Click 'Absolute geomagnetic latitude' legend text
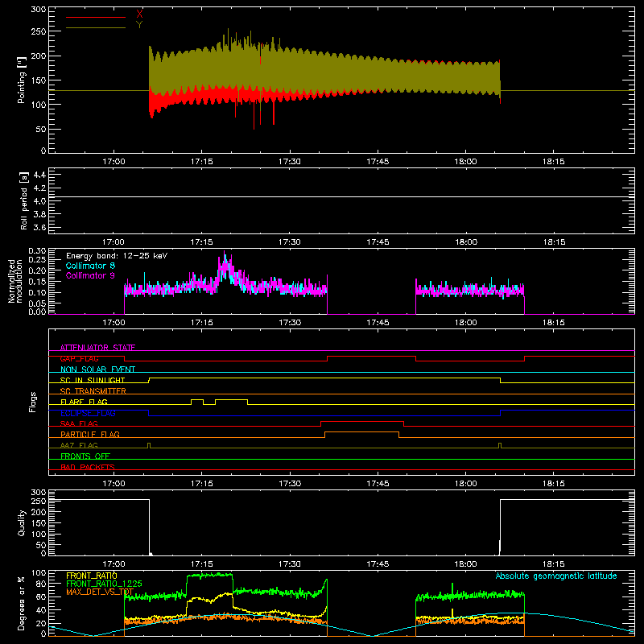The width and height of the screenshot is (644, 644). coord(556,576)
